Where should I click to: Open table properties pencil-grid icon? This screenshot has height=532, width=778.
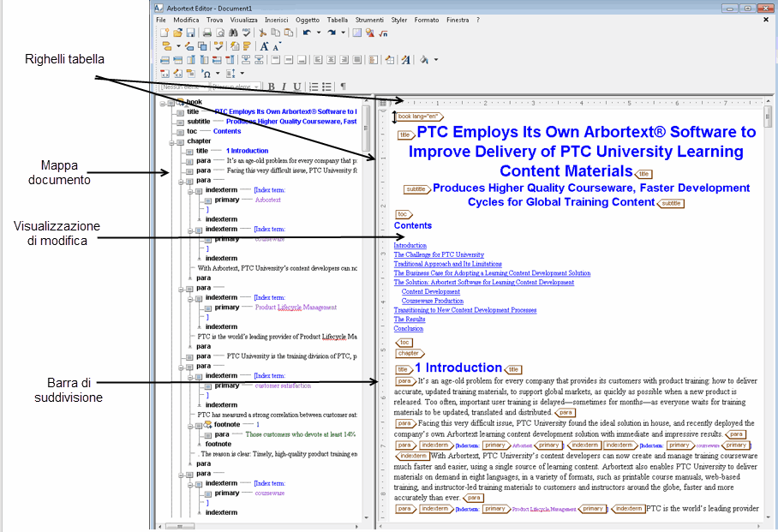[390, 60]
